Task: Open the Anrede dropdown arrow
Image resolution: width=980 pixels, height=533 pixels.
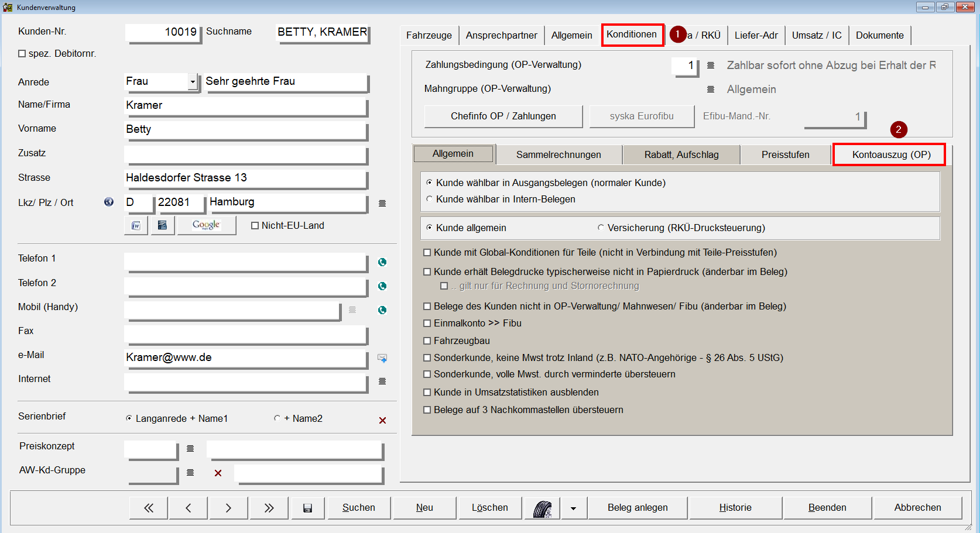Action: pos(192,82)
